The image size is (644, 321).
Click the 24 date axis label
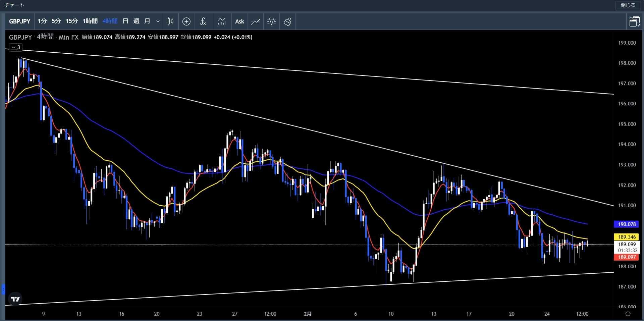[x=547, y=314]
